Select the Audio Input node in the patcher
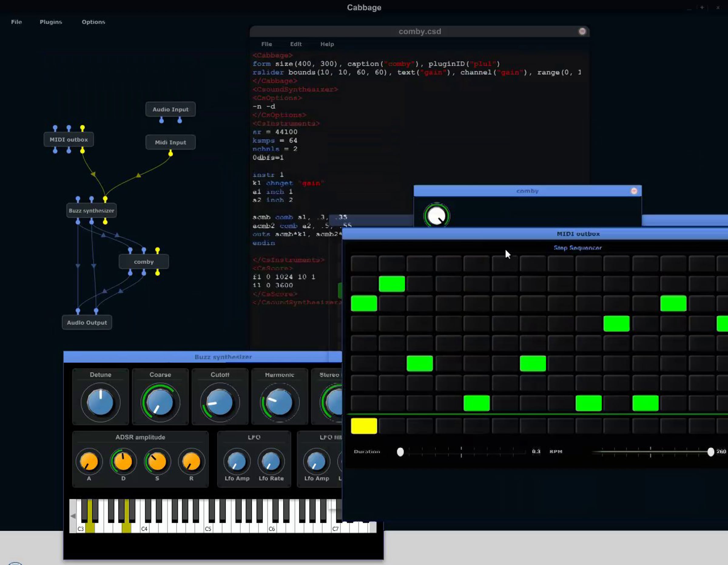 [x=170, y=109]
